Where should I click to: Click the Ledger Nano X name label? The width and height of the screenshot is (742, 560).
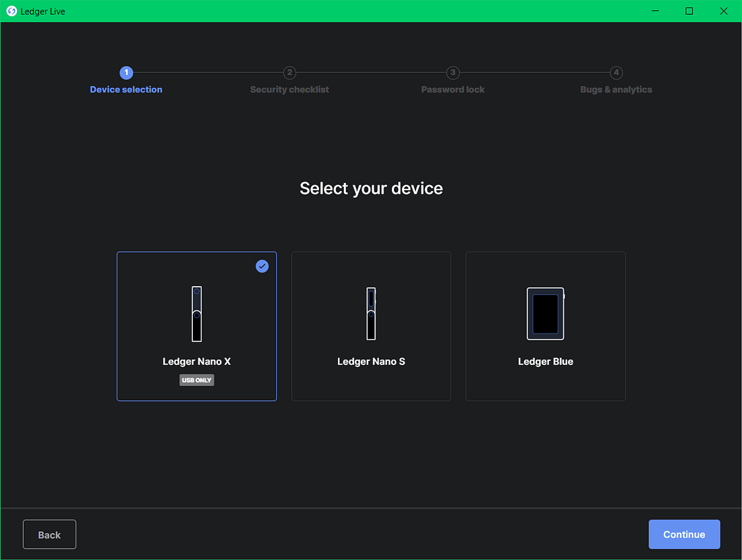click(x=196, y=361)
